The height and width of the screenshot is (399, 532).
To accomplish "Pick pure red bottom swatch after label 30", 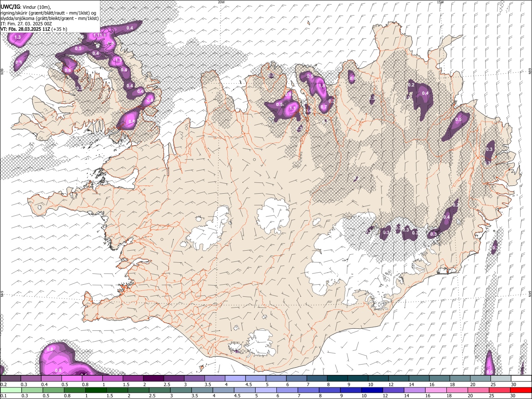I will click(521, 390).
